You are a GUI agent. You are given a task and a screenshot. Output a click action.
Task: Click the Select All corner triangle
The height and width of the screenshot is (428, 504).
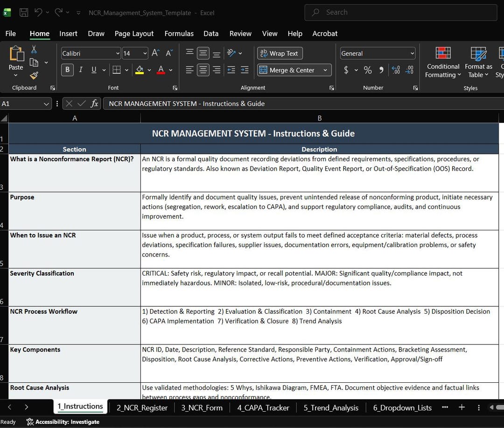coord(4,118)
